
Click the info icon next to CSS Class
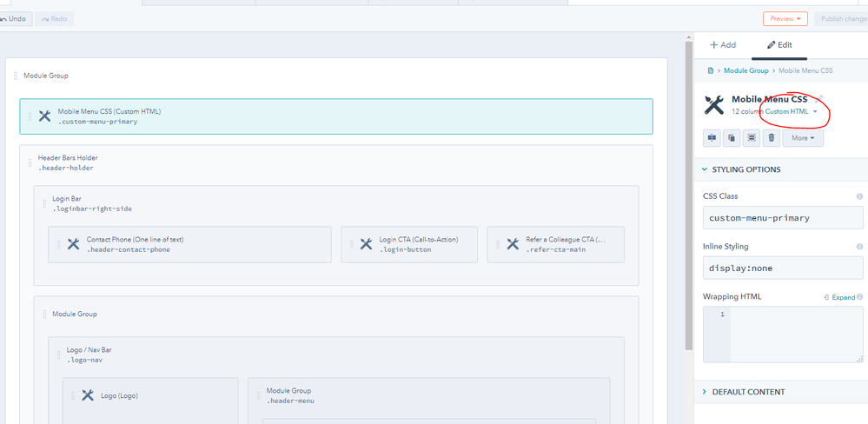tap(859, 196)
